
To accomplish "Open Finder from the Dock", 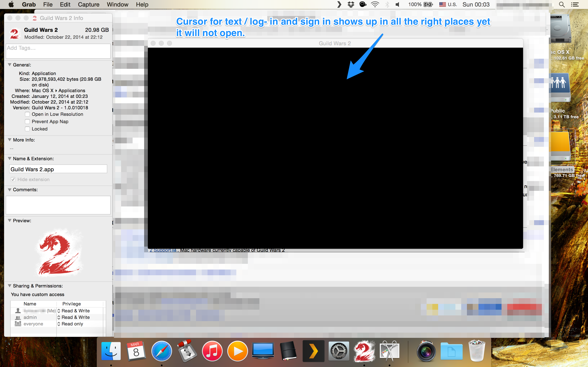I will tap(111, 351).
